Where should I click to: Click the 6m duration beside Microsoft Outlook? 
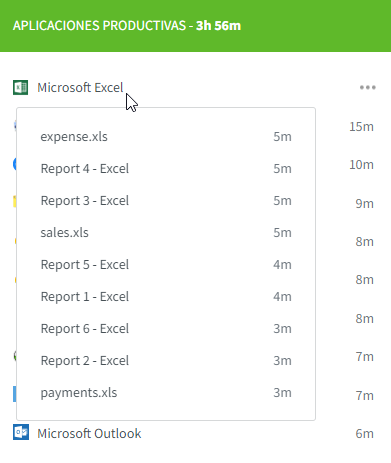pos(364,434)
